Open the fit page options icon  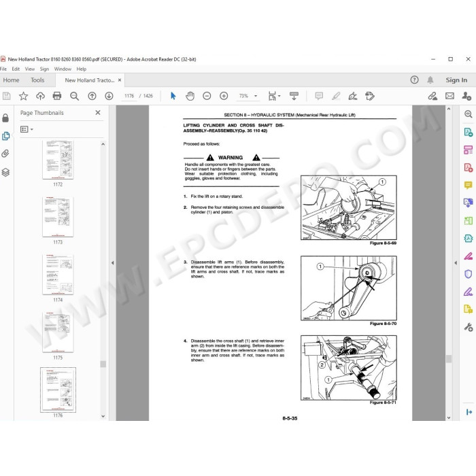pos(274,97)
